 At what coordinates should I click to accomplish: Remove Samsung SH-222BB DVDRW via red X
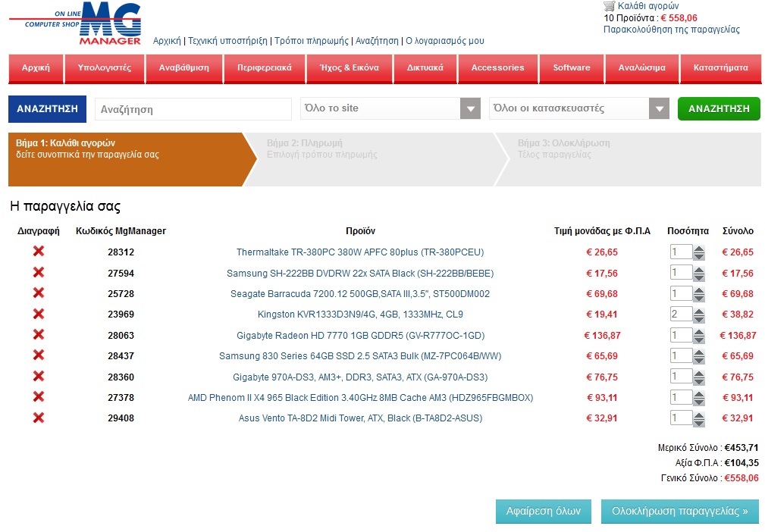[x=39, y=272]
